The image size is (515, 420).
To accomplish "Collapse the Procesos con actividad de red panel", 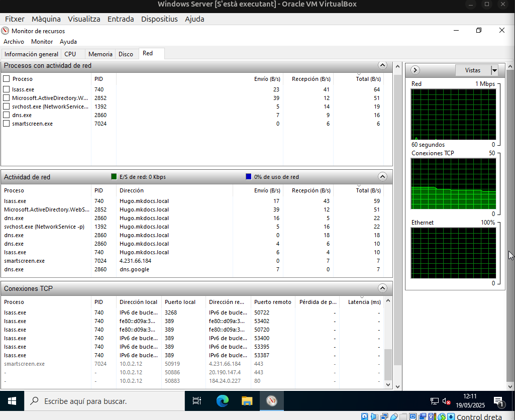I will (x=382, y=65).
